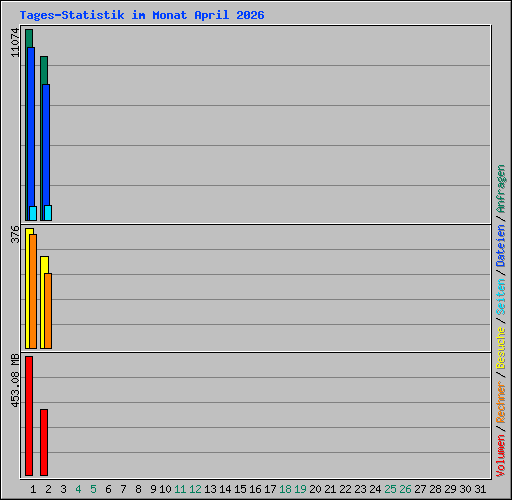Click green weekend day label '12'

click(x=195, y=489)
